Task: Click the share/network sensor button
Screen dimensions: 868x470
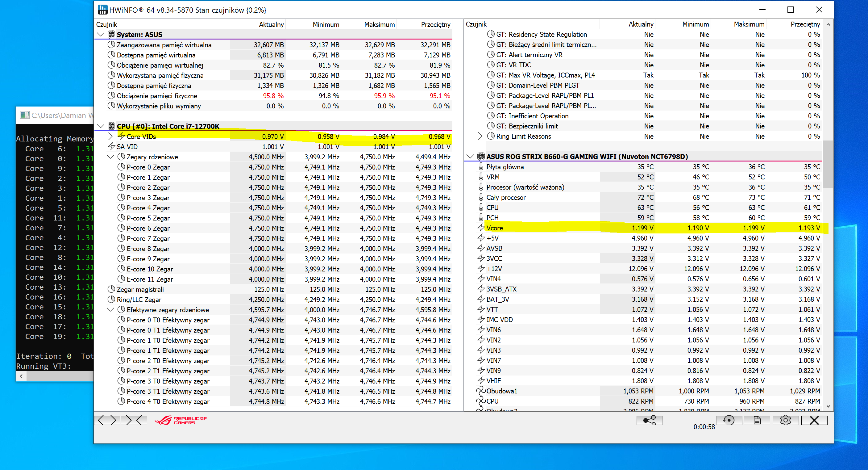Action: coord(649,420)
